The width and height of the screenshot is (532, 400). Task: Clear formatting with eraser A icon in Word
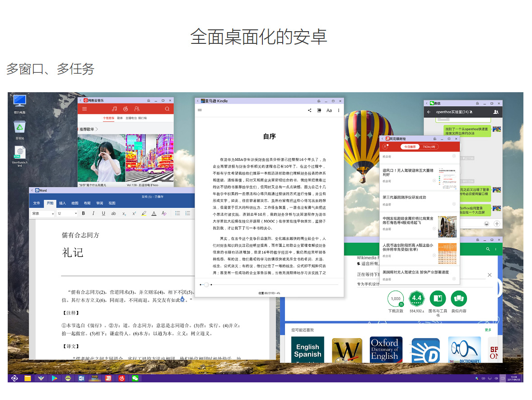(x=164, y=213)
